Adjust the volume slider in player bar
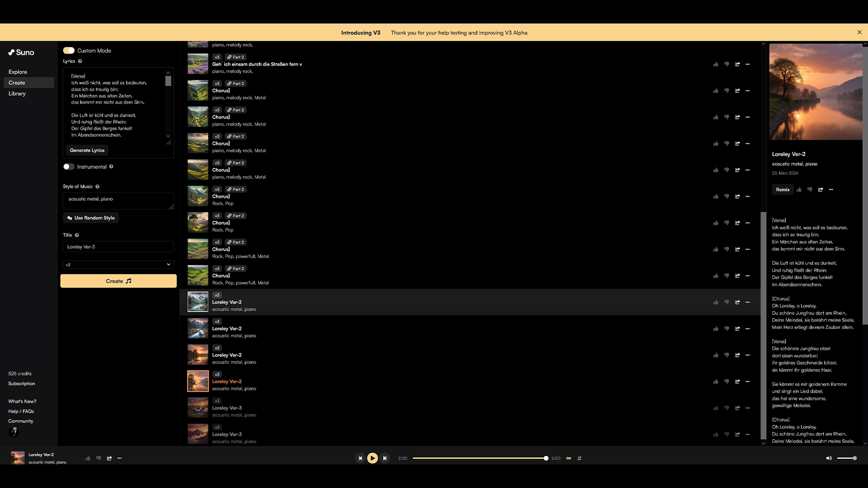This screenshot has width=868, height=488. click(x=846, y=458)
